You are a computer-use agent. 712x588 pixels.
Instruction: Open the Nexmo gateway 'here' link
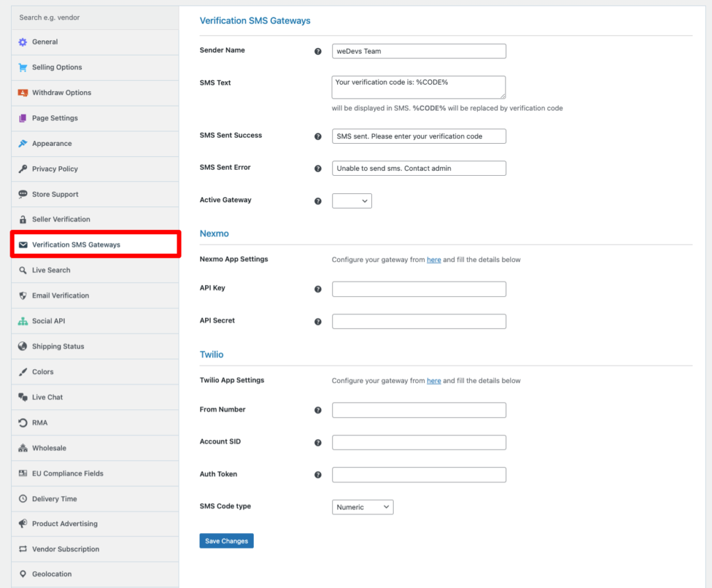click(x=434, y=260)
